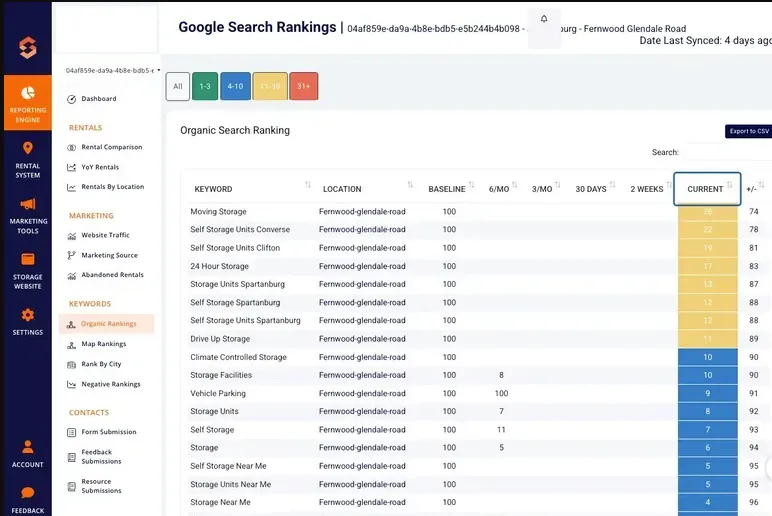
Task: Filter rankings by yellow 11-30
Action: [x=270, y=86]
